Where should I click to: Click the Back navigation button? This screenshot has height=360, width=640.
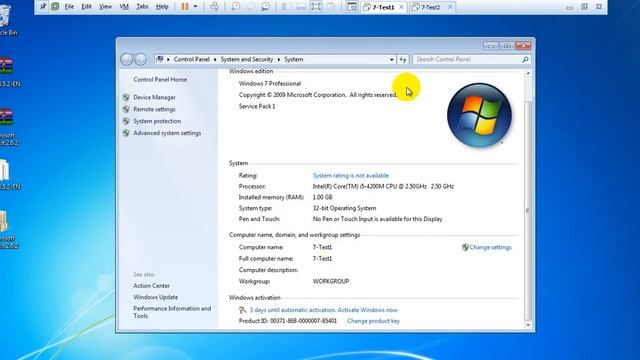(127, 60)
